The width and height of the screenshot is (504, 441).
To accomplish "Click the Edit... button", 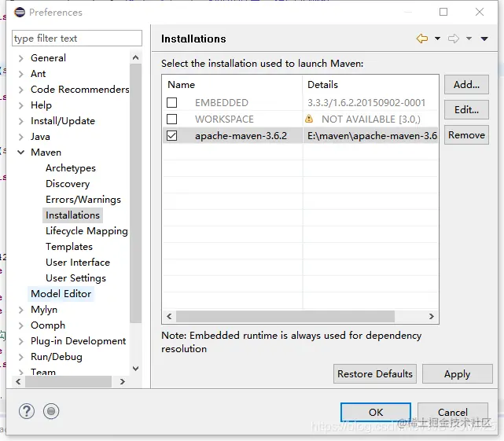I will [x=466, y=109].
